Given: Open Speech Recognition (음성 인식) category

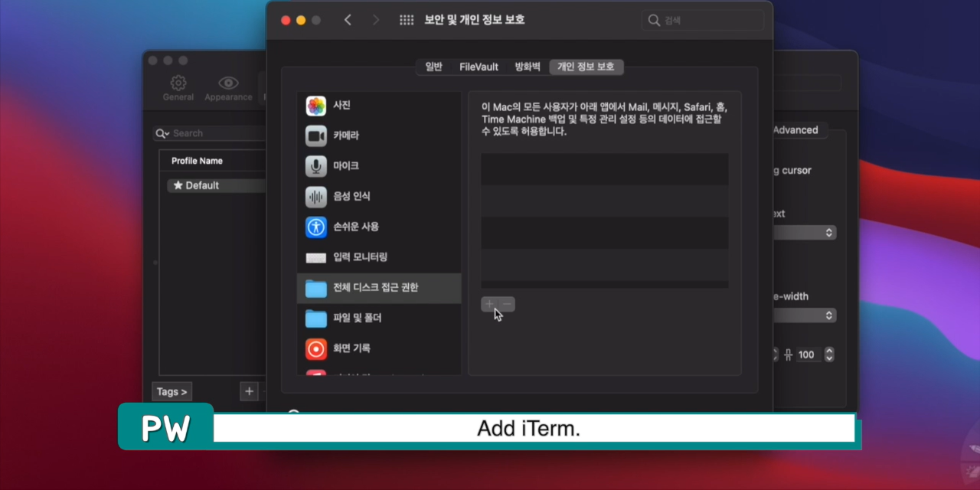Looking at the screenshot, I should click(x=379, y=197).
